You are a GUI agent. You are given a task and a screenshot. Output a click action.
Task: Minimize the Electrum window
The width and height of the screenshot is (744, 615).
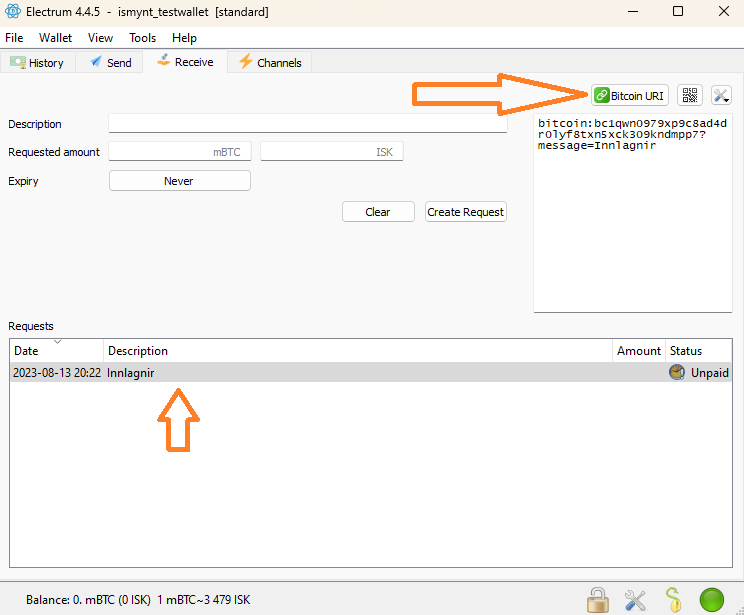click(633, 11)
